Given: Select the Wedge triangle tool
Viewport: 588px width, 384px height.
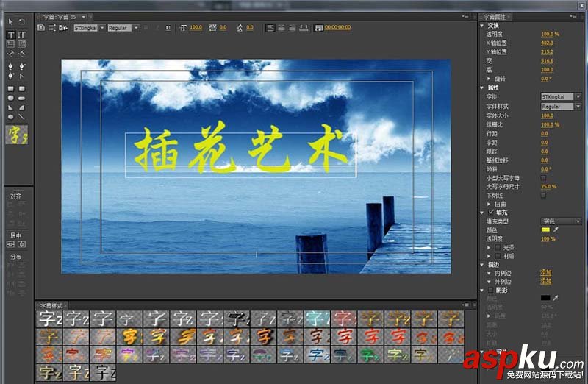Looking at the screenshot, I should tap(10, 107).
